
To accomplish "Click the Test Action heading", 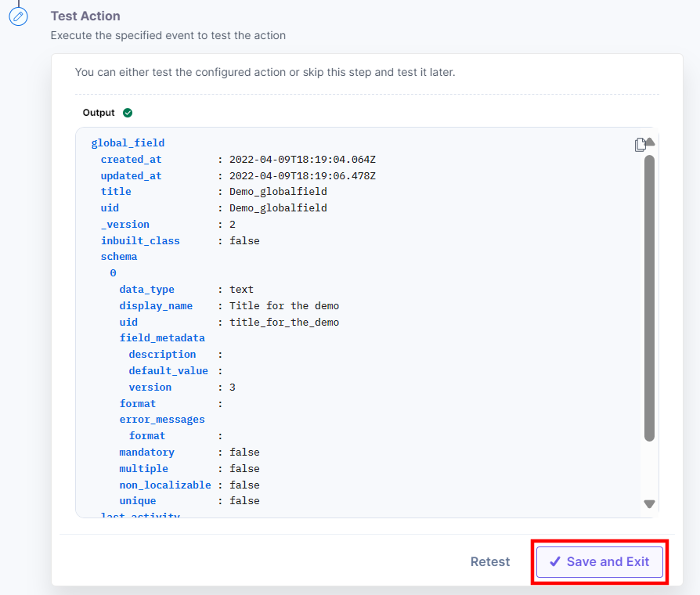I will point(85,16).
